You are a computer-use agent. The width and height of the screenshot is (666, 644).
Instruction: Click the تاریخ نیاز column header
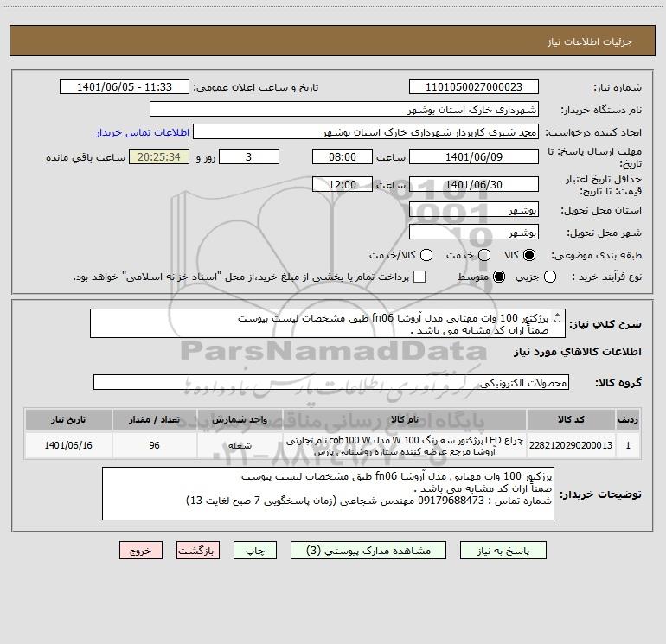[68, 419]
